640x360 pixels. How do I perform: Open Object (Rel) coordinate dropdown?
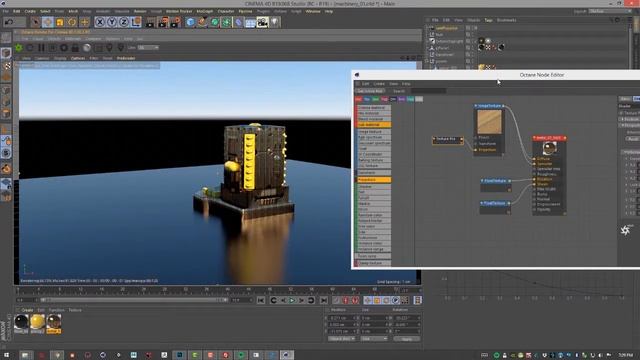[x=342, y=339]
